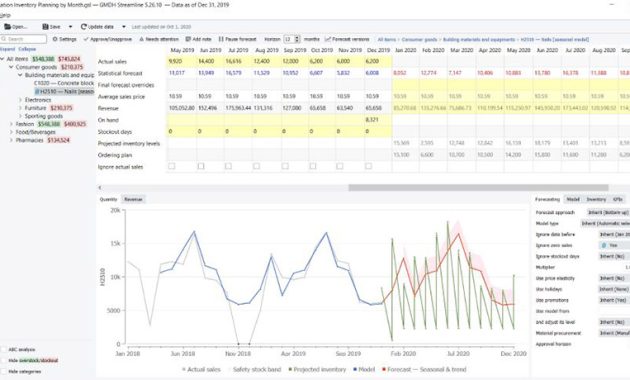630x380 pixels.
Task: Refresh with the Update data button
Action: click(97, 27)
